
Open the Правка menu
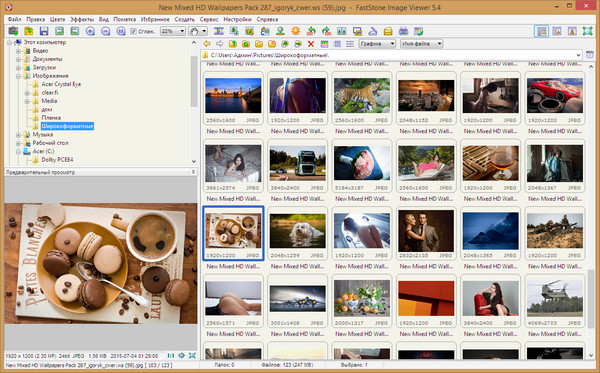point(36,19)
